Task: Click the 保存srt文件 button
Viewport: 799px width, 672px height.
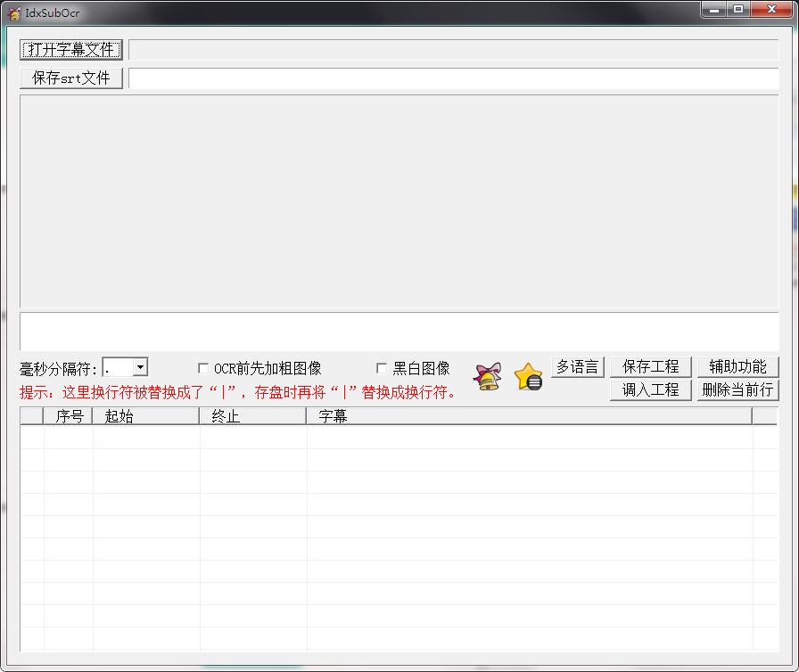Action: tap(70, 78)
